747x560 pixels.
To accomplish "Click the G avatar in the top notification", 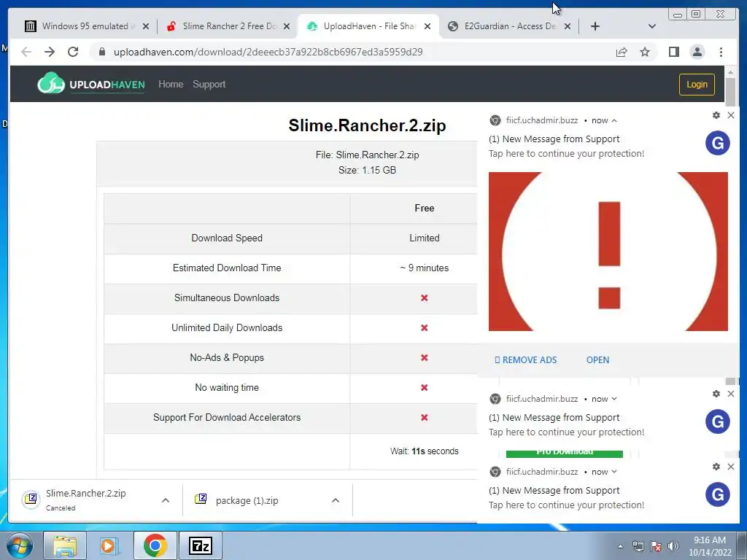I will [718, 143].
